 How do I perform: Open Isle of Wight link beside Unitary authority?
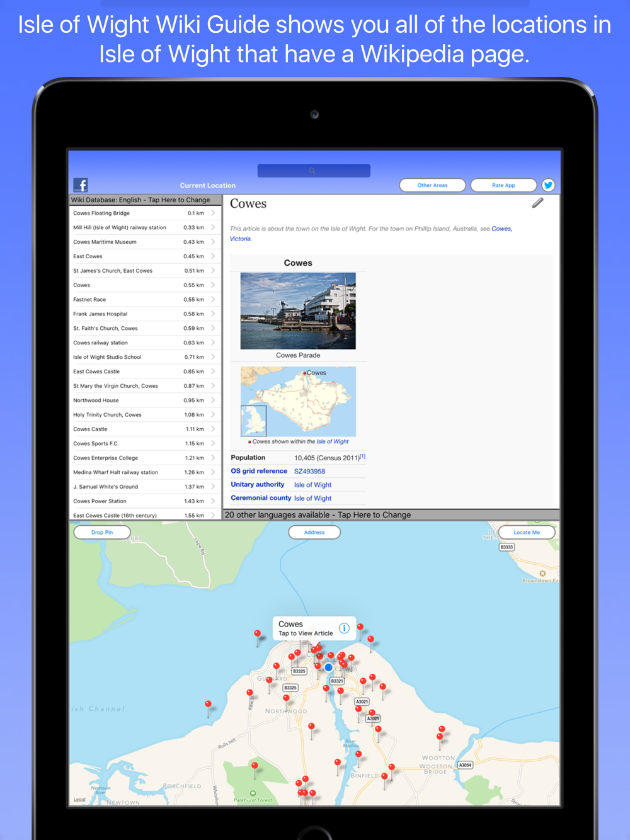[x=312, y=485]
